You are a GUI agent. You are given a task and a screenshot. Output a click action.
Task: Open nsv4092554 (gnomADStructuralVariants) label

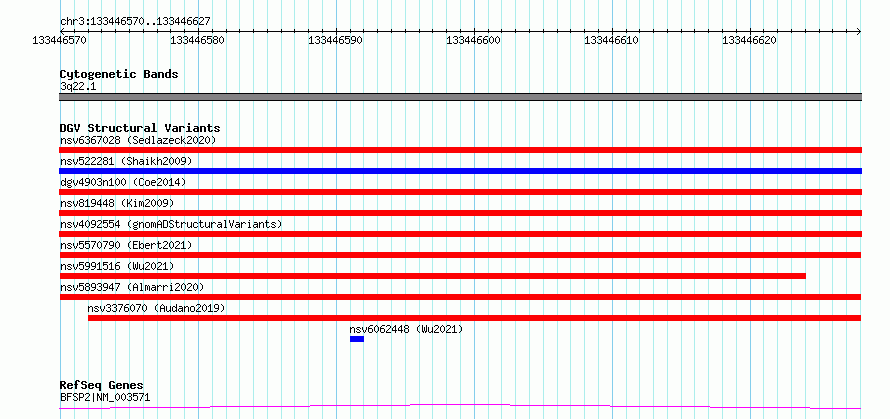171,224
